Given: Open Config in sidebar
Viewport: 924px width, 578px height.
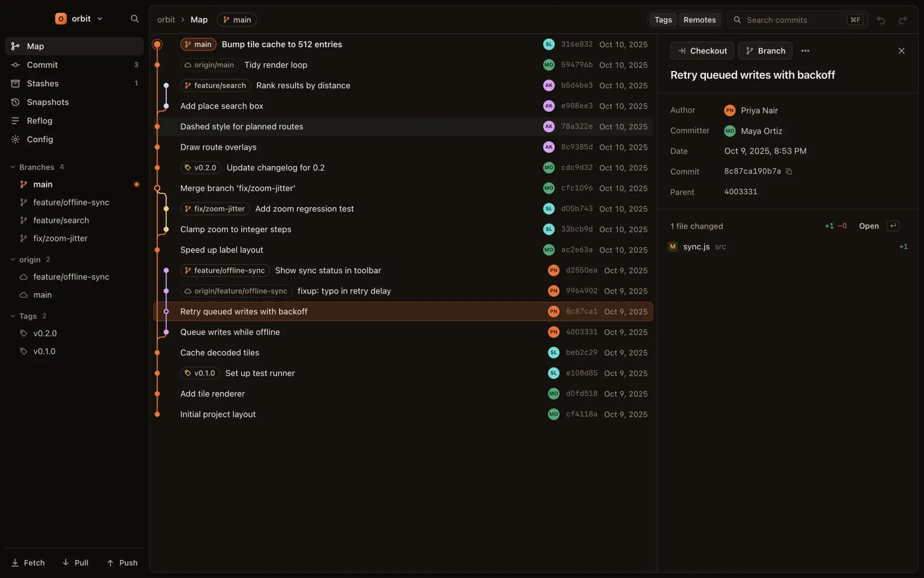Looking at the screenshot, I should (x=74, y=139).
